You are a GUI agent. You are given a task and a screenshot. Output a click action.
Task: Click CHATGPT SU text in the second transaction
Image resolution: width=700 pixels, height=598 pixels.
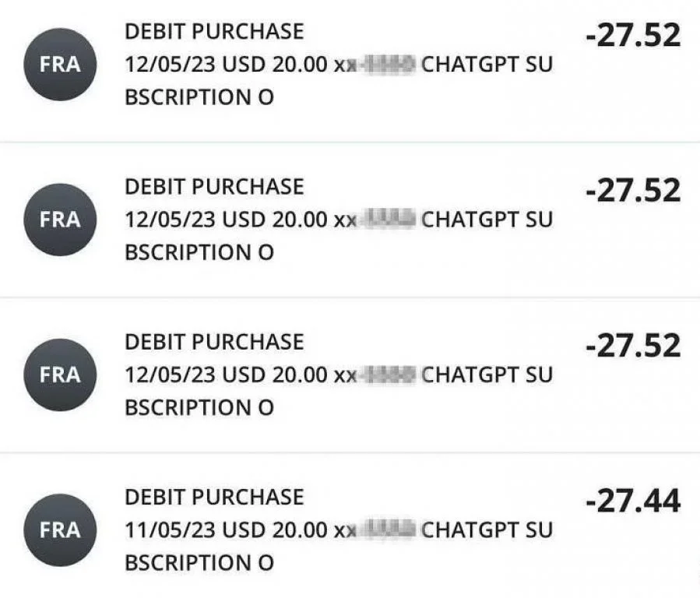487,220
